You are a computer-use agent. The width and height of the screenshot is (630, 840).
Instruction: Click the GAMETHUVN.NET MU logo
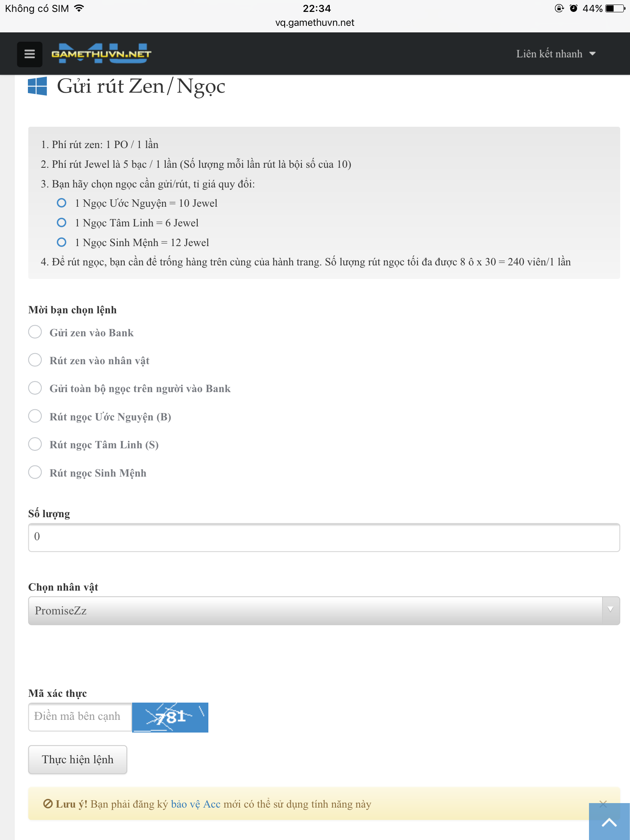coord(101,54)
